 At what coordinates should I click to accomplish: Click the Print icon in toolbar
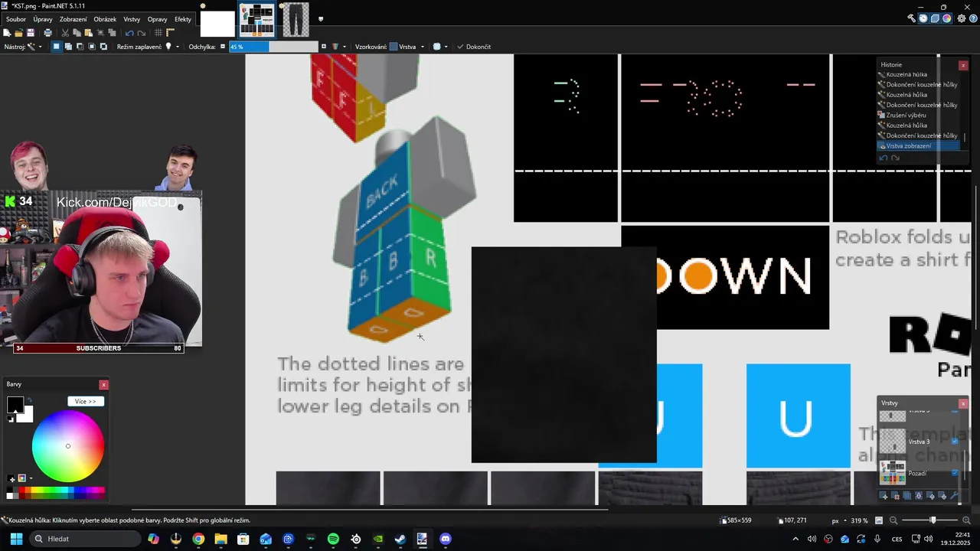coord(47,33)
